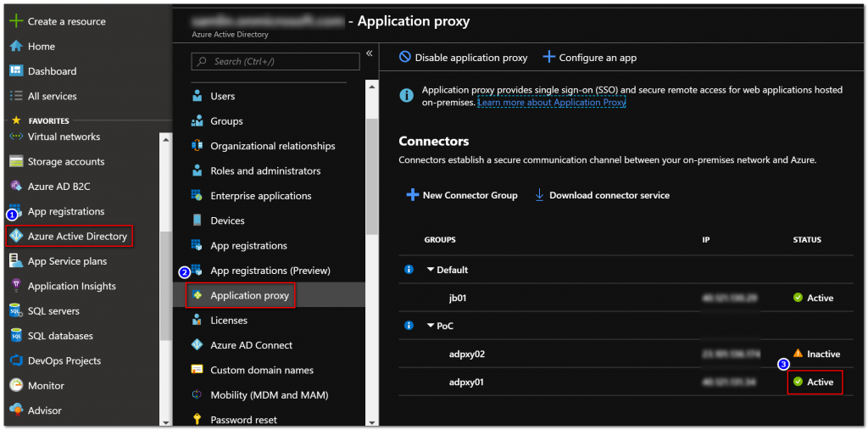Viewport: 868px width, 430px height.
Task: Select the adpxy01 connector name
Action: click(467, 382)
